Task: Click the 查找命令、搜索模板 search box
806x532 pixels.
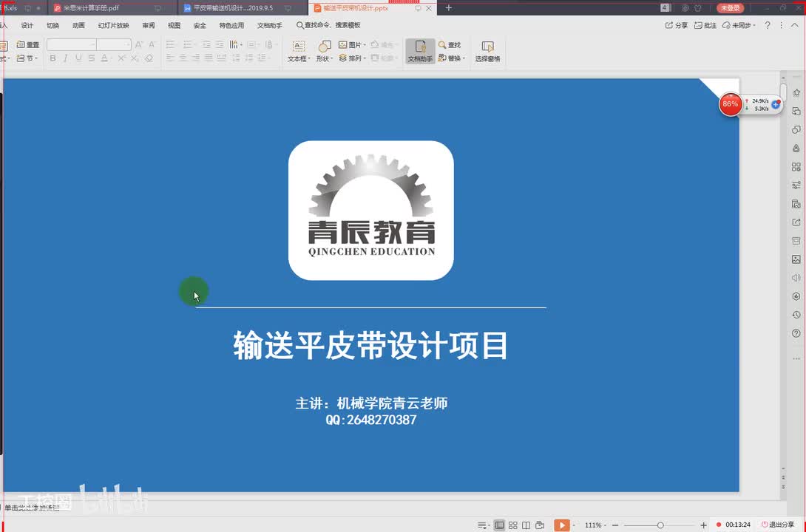Action: tap(329, 25)
